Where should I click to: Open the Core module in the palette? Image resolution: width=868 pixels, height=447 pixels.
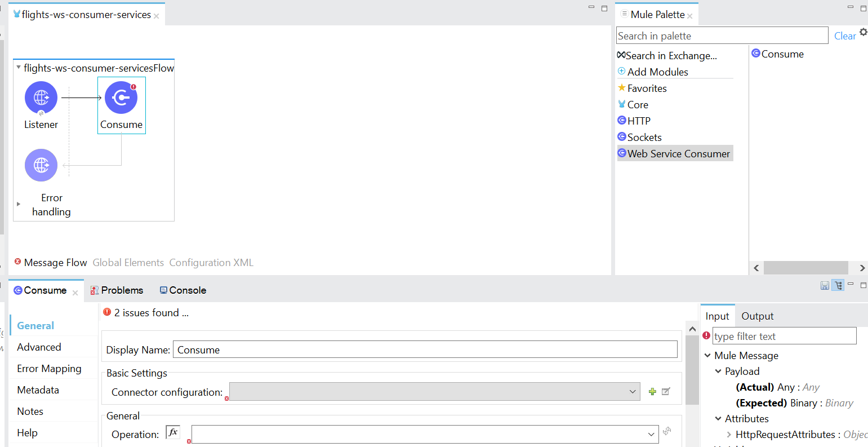[x=638, y=104]
